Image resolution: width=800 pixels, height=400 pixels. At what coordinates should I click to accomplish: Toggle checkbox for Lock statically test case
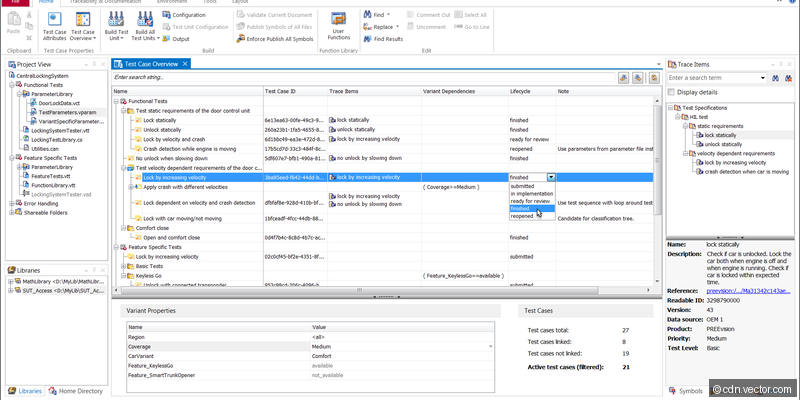[x=137, y=120]
